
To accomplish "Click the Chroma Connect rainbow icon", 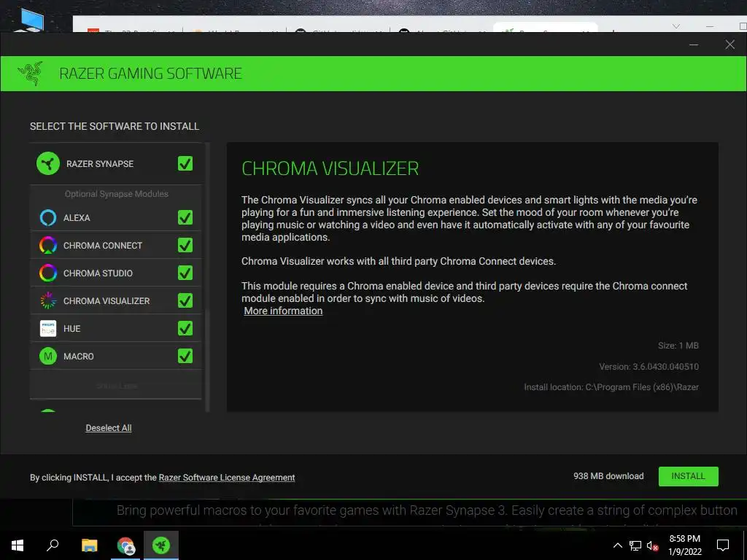I will tap(48, 245).
